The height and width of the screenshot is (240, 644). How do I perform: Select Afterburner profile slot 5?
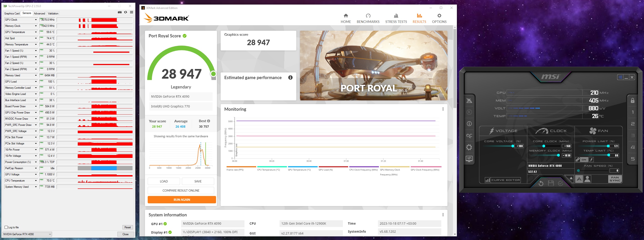point(633,159)
